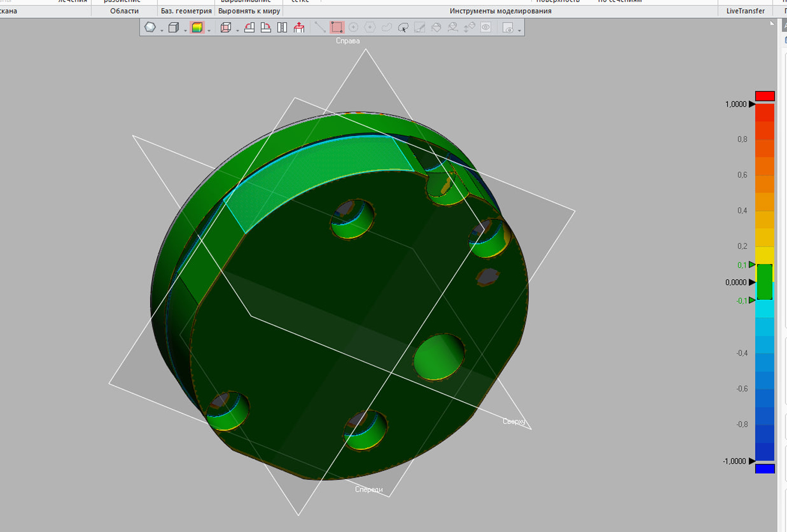Screen dimensions: 787x532
Task: Select the wireframe view cube icon
Action: point(226,27)
